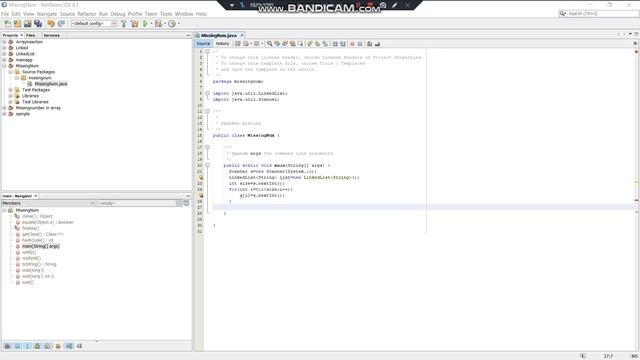The image size is (640, 360).
Task: Expand the LinkedList project node
Action: (4, 54)
